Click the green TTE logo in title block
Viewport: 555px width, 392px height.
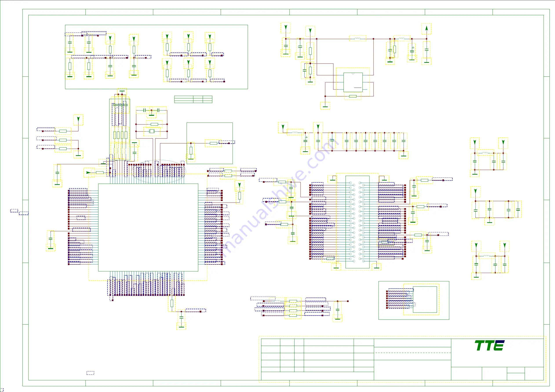coord(489,345)
